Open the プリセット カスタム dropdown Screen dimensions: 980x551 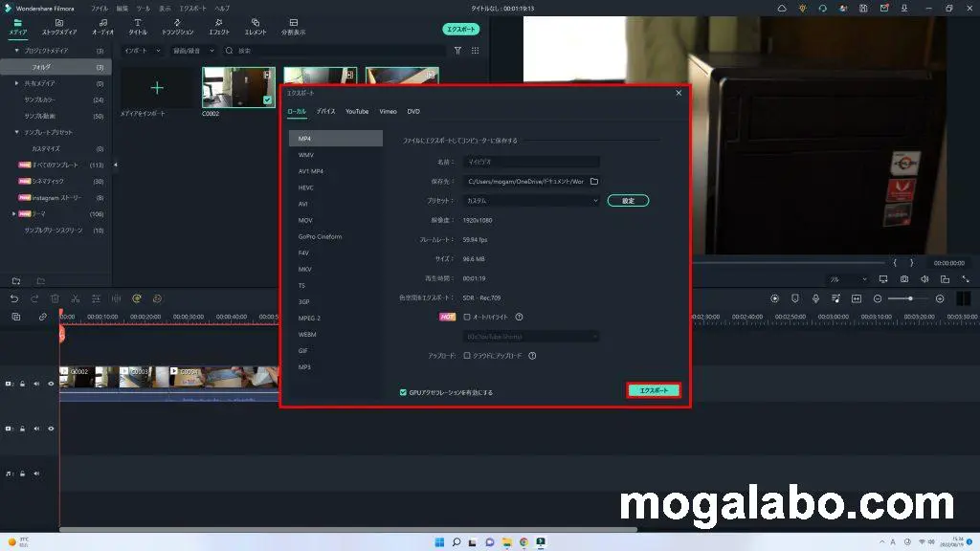[532, 201]
